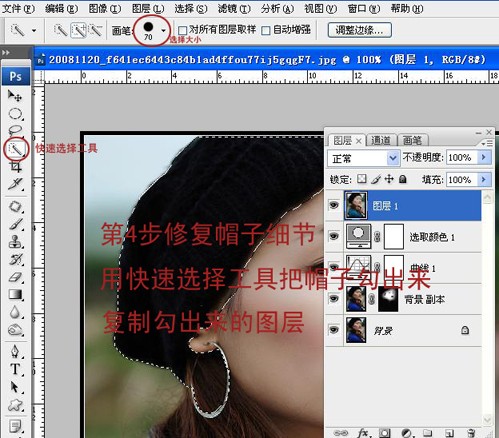The image size is (499, 438).
Task: Select the Brush tool
Action: point(15,224)
